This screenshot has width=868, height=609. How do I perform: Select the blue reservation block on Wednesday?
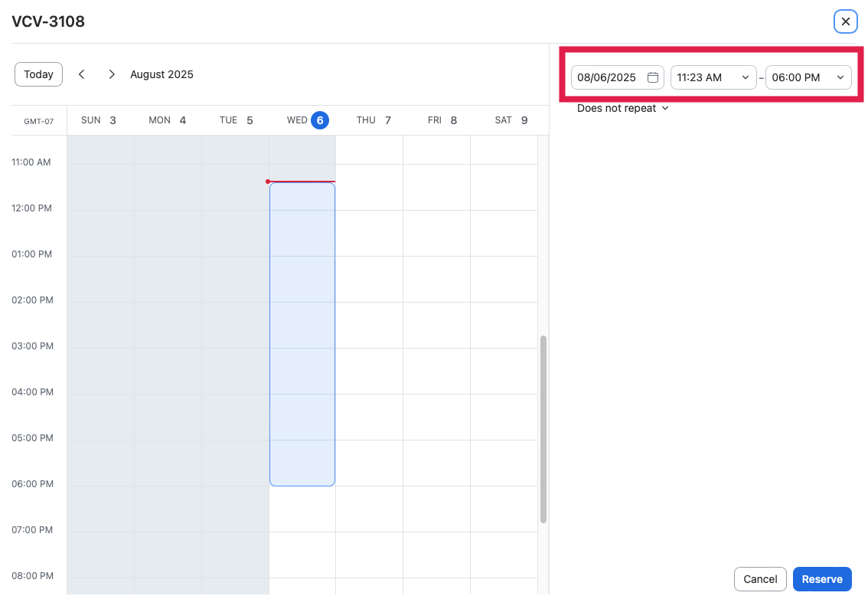(x=302, y=329)
